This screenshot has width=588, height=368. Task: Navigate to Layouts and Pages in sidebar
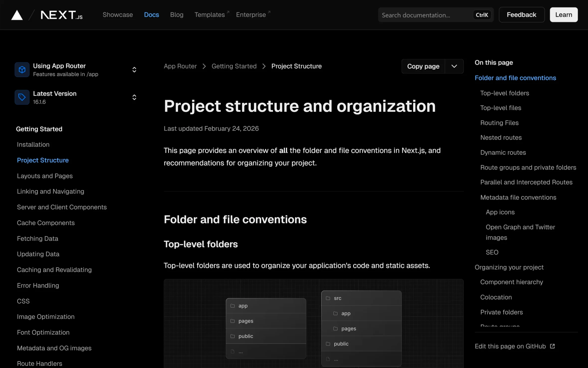pos(45,176)
